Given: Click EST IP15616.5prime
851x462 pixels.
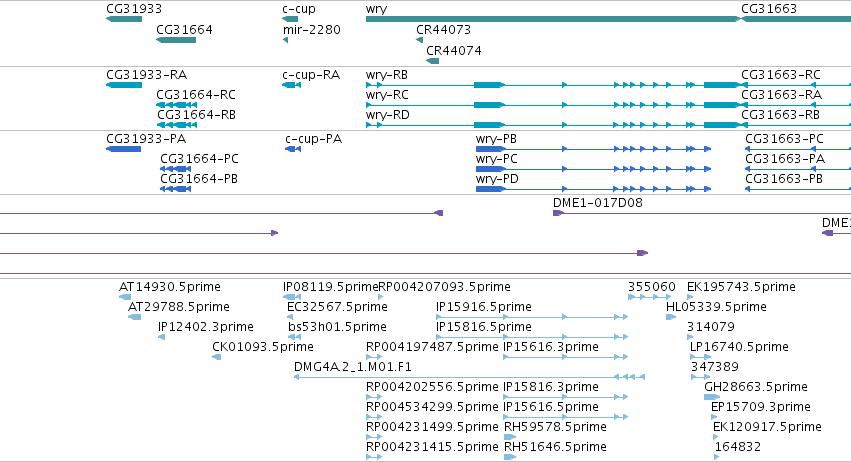Looking at the screenshot, I should [551, 408].
